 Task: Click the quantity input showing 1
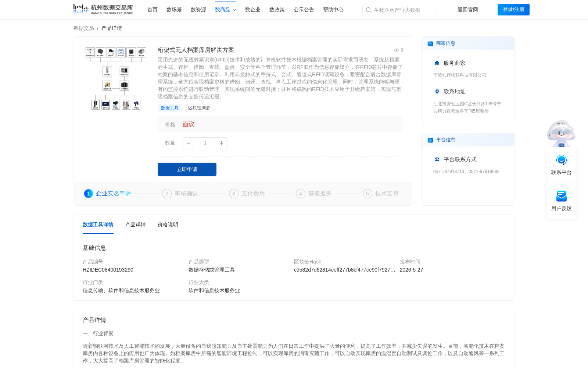coord(205,143)
